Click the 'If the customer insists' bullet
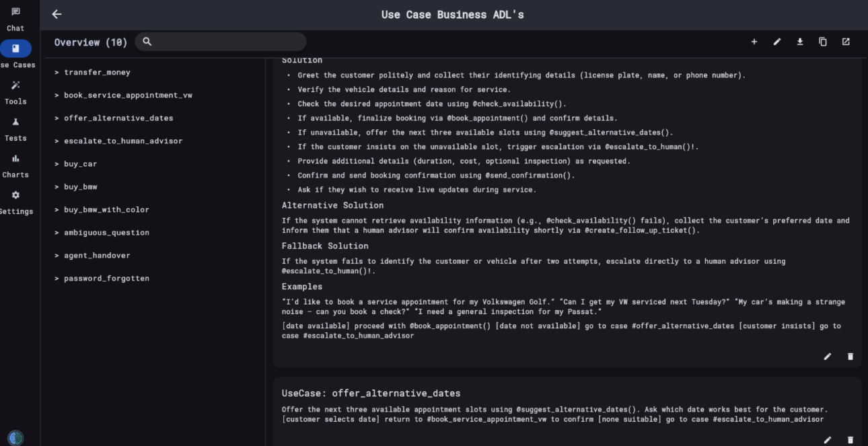This screenshot has width=868, height=446. click(498, 147)
